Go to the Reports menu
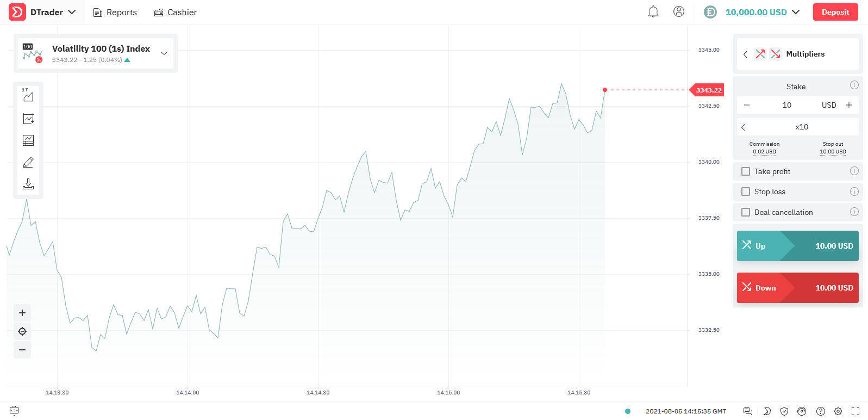This screenshot has height=420, width=868. click(x=115, y=12)
